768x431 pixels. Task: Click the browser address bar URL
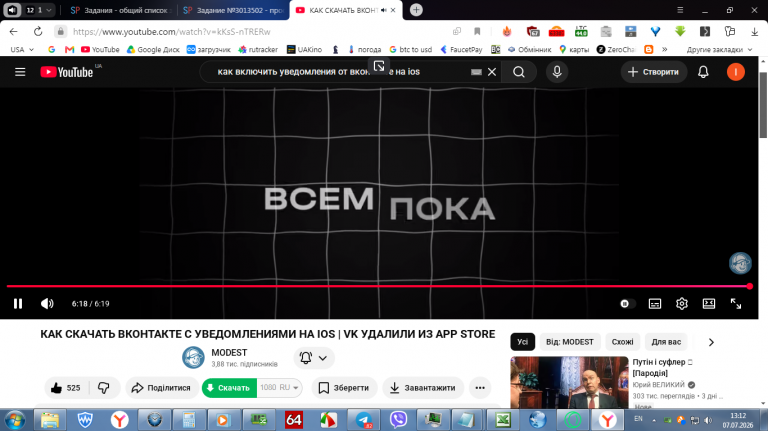point(171,31)
